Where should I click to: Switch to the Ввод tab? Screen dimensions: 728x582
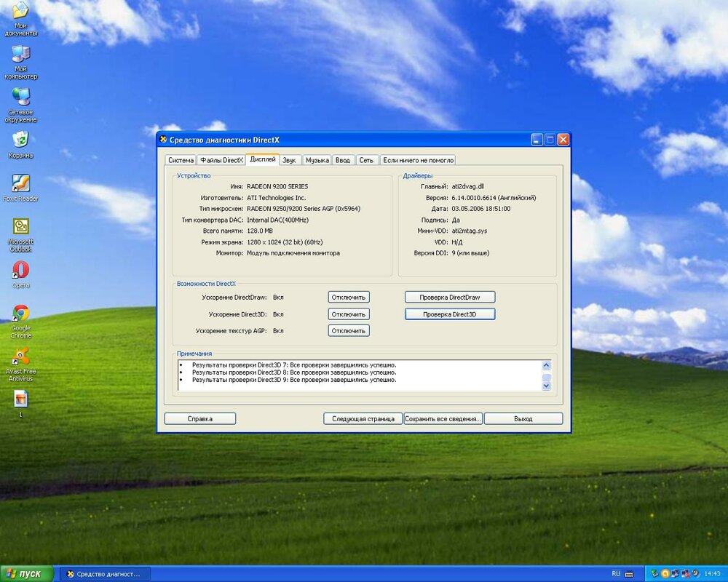point(343,160)
